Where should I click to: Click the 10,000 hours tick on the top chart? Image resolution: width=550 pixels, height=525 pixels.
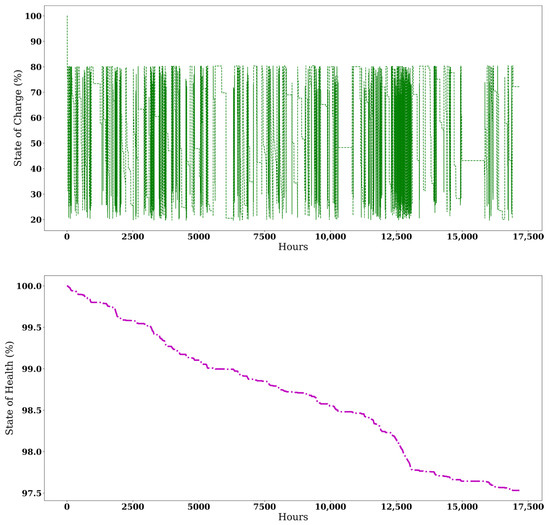pos(330,237)
